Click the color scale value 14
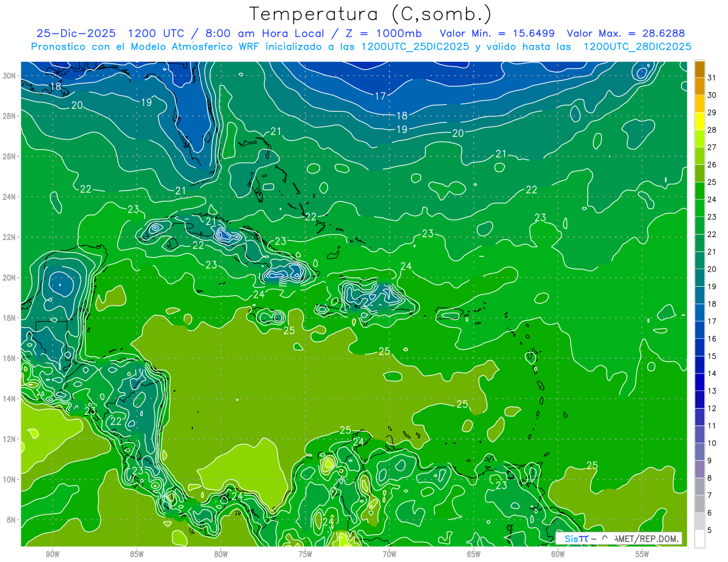This screenshot has height=562, width=728. [712, 373]
